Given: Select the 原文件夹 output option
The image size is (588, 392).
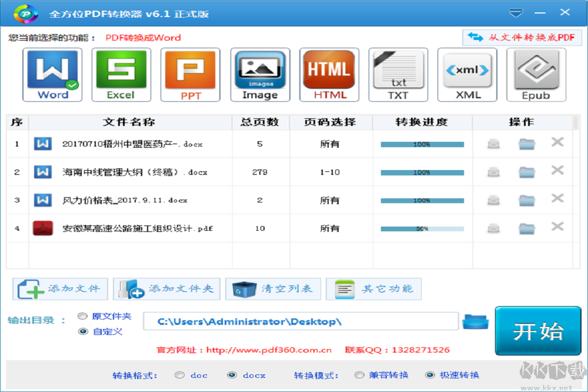Looking at the screenshot, I should (x=82, y=315).
